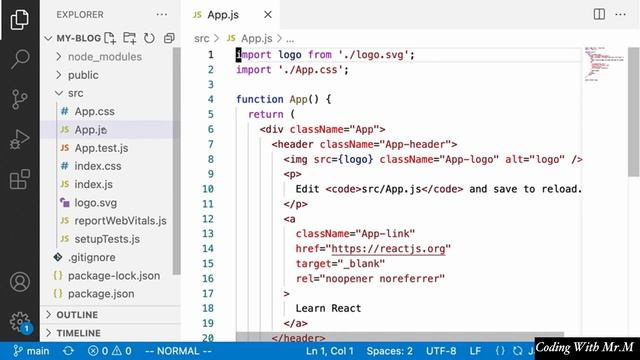Click the breadcrumb ellipsis symbol dropdown
Image resolution: width=640 pixels, height=360 pixels.
pyautogui.click(x=290, y=39)
